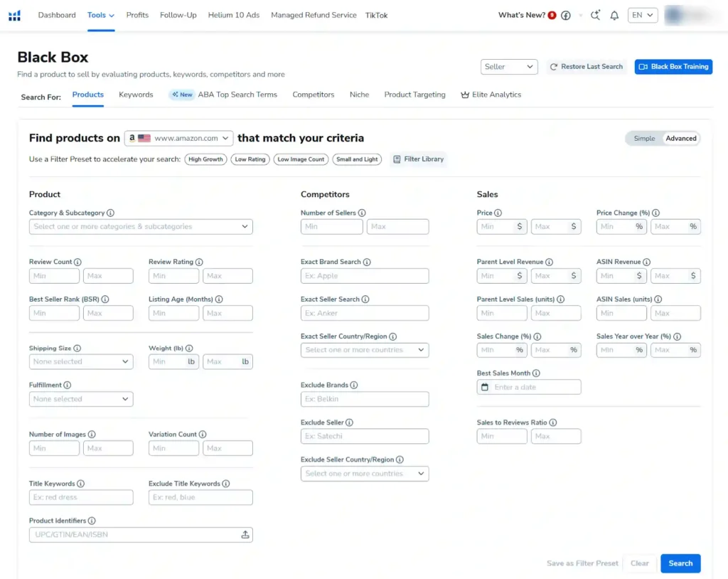This screenshot has height=579, width=728.
Task: Open the notifications bell icon
Action: pos(614,16)
